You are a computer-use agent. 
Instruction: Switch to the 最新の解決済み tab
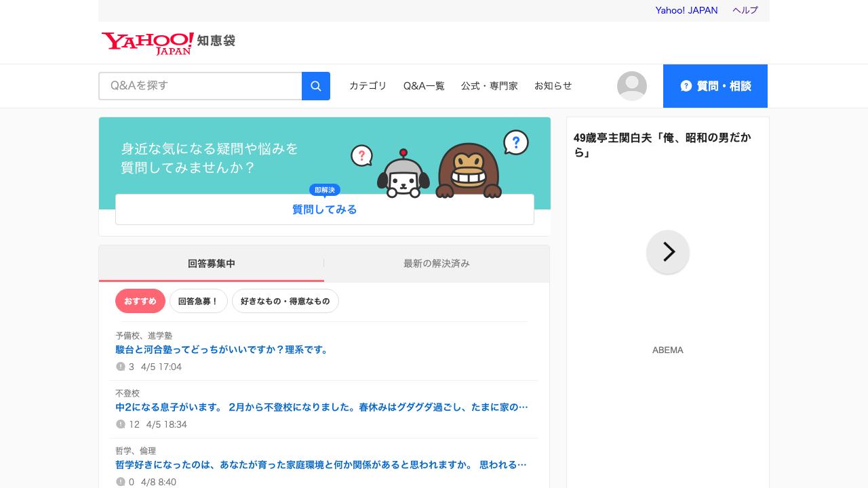[436, 264]
